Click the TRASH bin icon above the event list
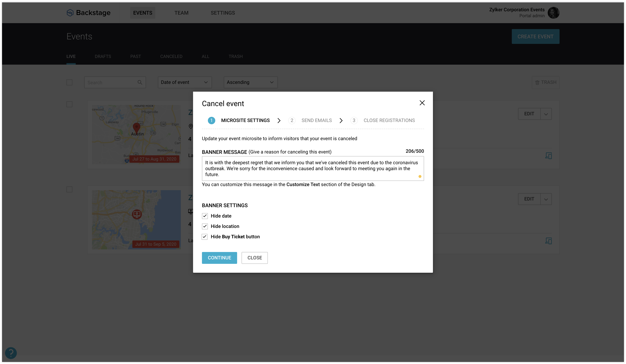626x364 pixels. 537,82
